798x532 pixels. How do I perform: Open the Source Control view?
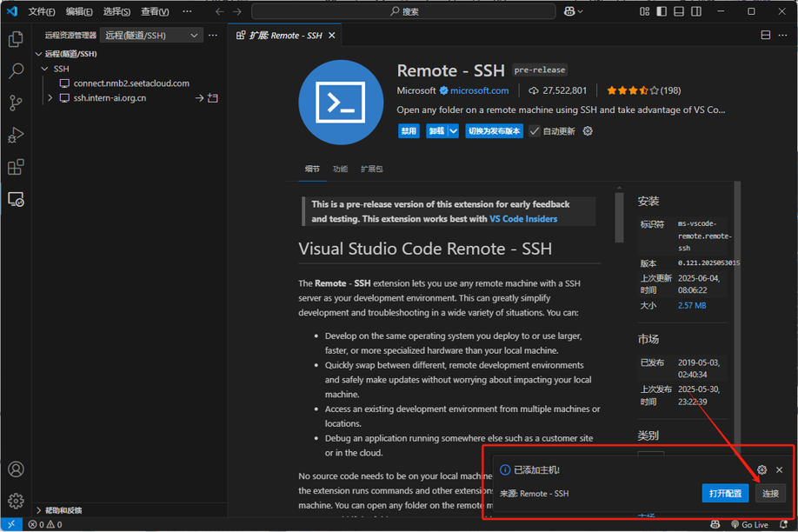(16, 103)
